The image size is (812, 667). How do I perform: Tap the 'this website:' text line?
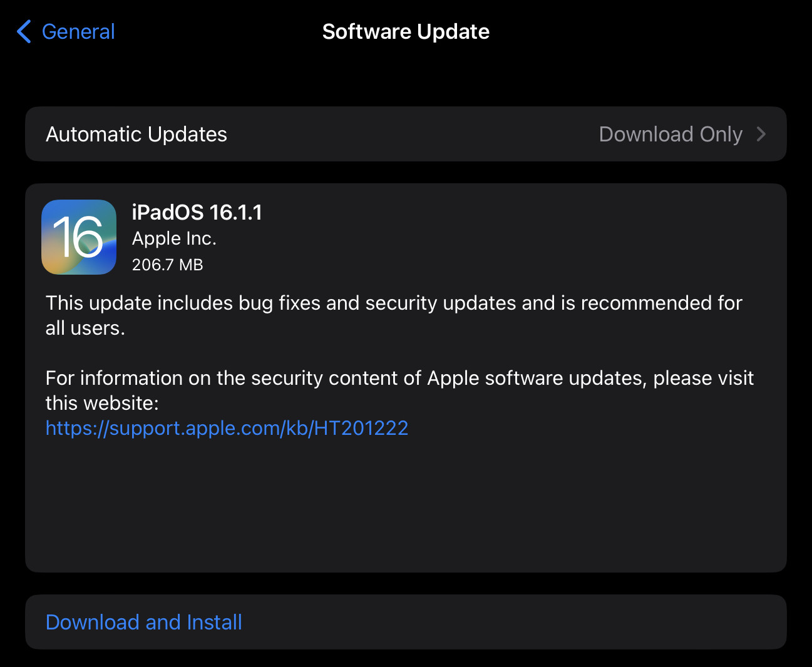pyautogui.click(x=102, y=403)
